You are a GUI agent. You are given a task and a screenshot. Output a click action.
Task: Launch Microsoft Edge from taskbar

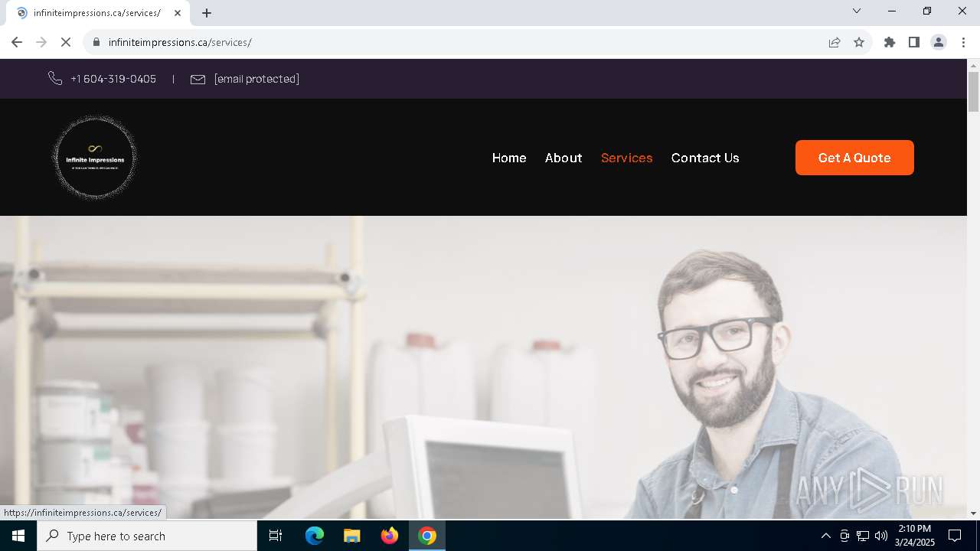tap(315, 536)
